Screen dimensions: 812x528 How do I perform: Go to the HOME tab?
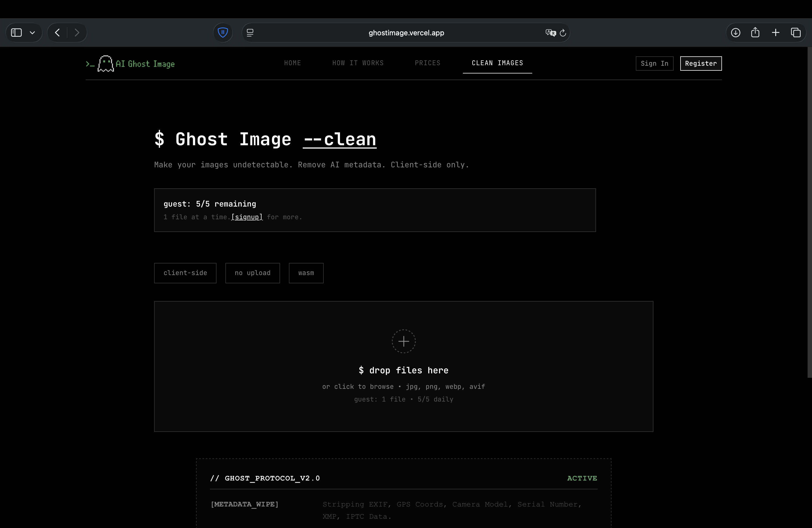click(292, 63)
